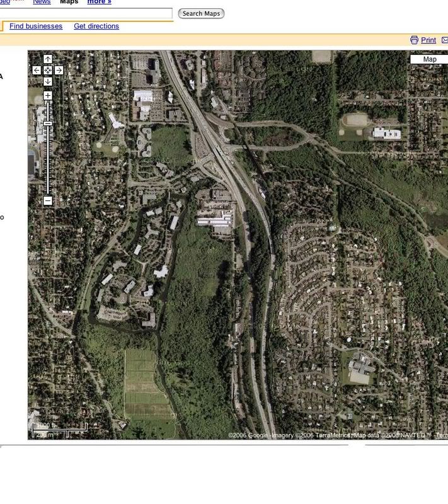
Task: Select the Maps tab
Action: [69, 2]
